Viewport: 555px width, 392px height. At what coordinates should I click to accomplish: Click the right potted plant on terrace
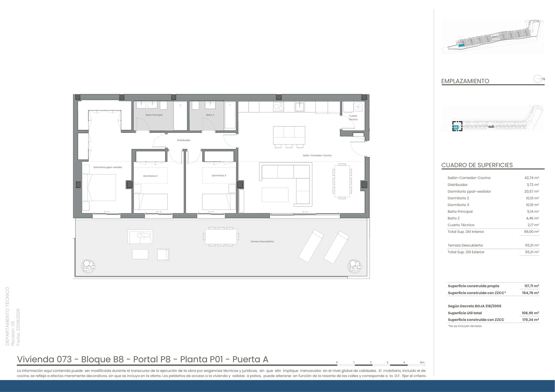tap(355, 266)
